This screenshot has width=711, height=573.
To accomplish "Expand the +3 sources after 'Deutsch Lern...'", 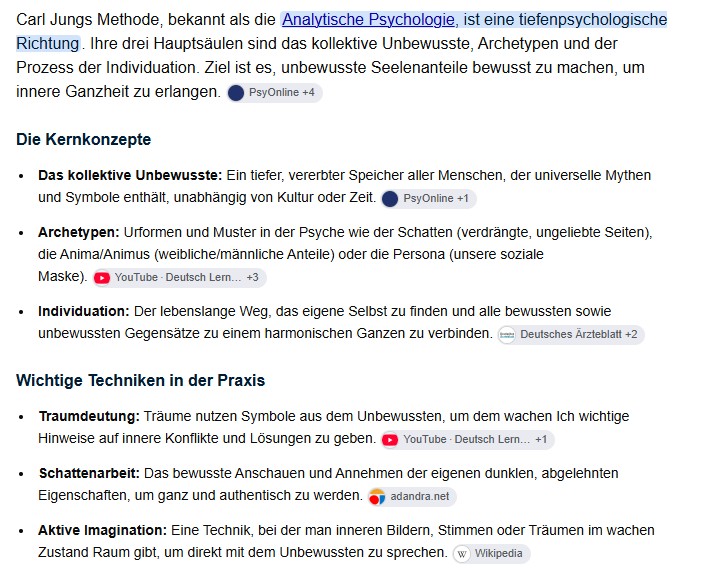I will (253, 277).
